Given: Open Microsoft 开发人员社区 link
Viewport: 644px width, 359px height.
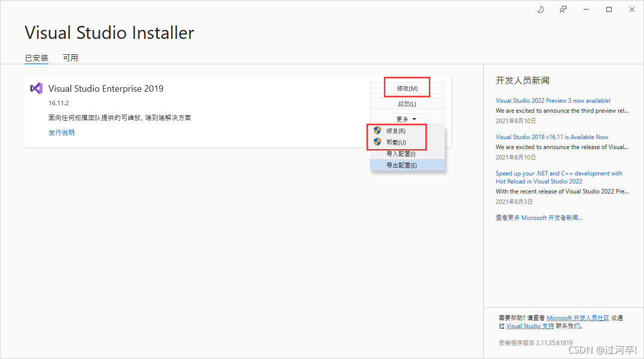Looking at the screenshot, I should pyautogui.click(x=578, y=318).
